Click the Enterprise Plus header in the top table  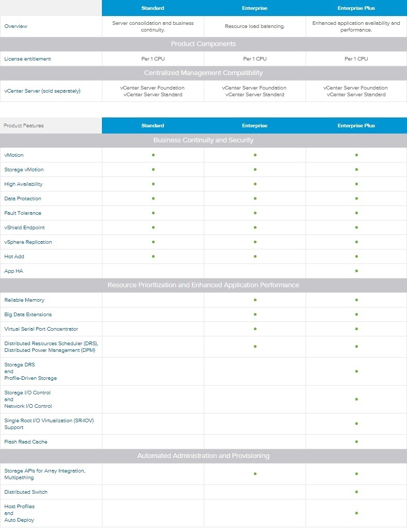point(356,8)
